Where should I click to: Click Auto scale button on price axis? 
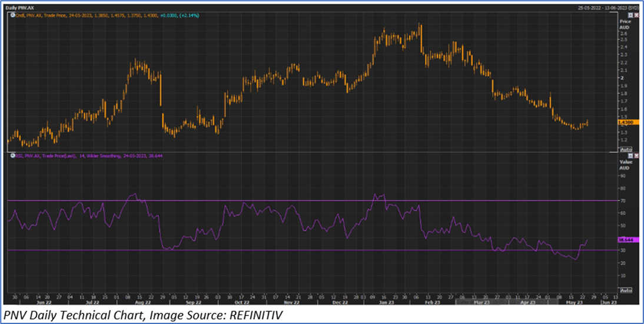coord(626,149)
